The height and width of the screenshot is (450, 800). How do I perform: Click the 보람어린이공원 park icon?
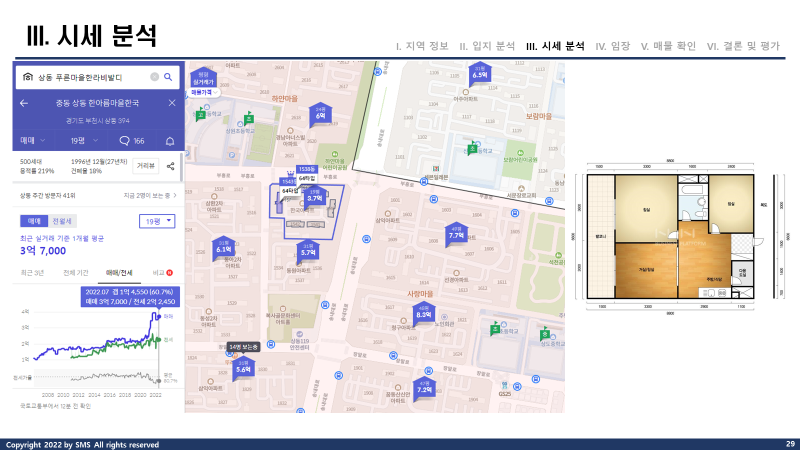tap(520, 153)
